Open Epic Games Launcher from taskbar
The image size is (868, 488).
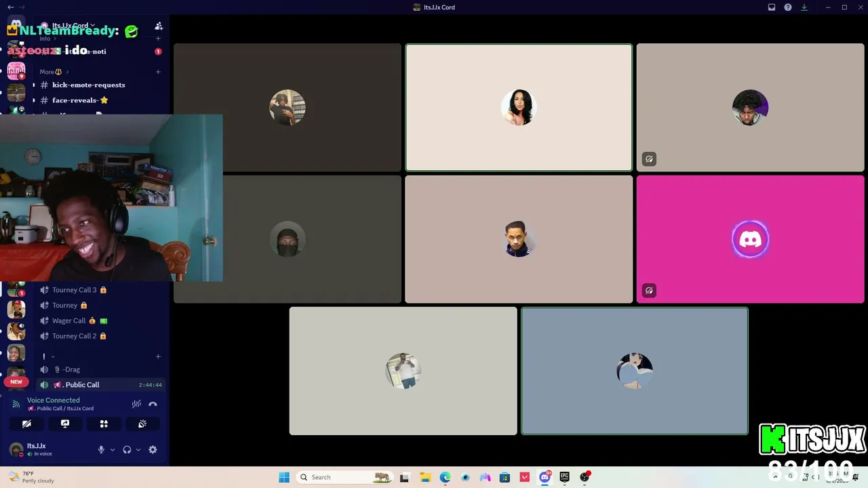564,477
